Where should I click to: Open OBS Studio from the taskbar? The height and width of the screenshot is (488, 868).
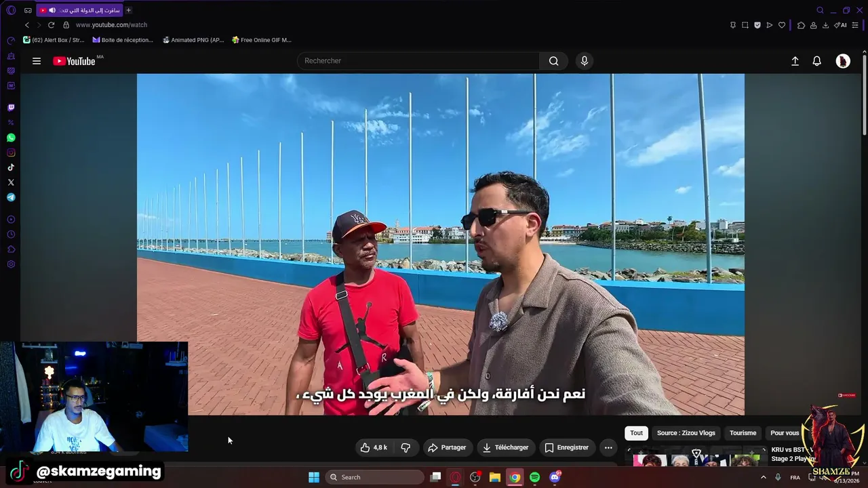(x=475, y=477)
